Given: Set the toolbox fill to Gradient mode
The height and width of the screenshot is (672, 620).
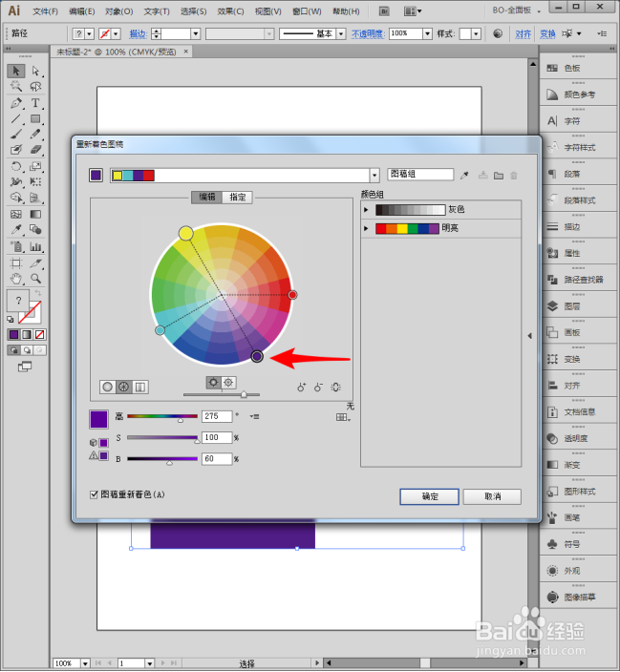Looking at the screenshot, I should (27, 334).
